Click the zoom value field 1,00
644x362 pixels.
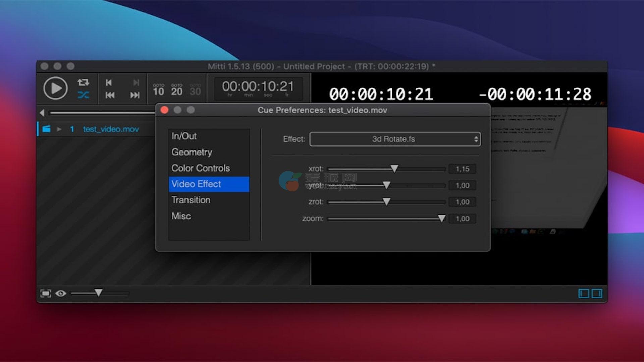click(x=462, y=219)
